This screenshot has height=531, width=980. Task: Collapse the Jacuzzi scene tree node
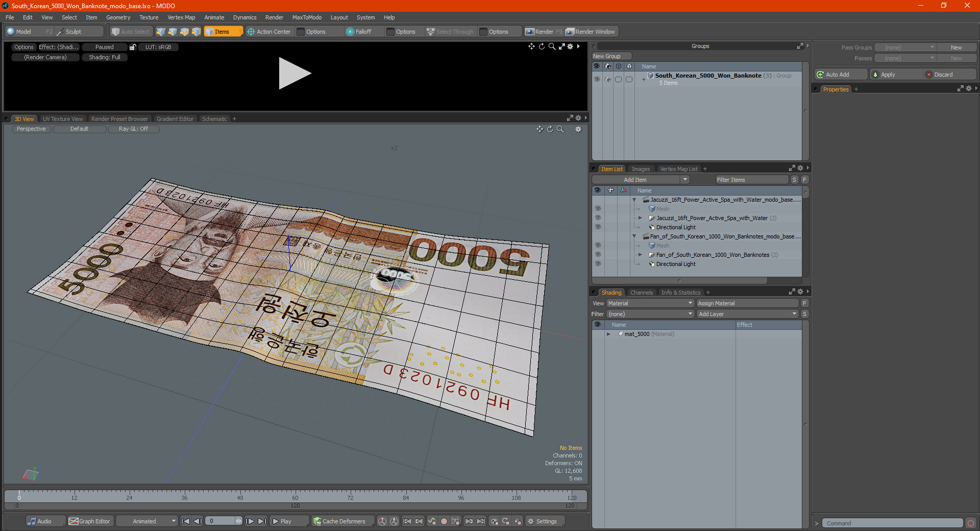634,200
